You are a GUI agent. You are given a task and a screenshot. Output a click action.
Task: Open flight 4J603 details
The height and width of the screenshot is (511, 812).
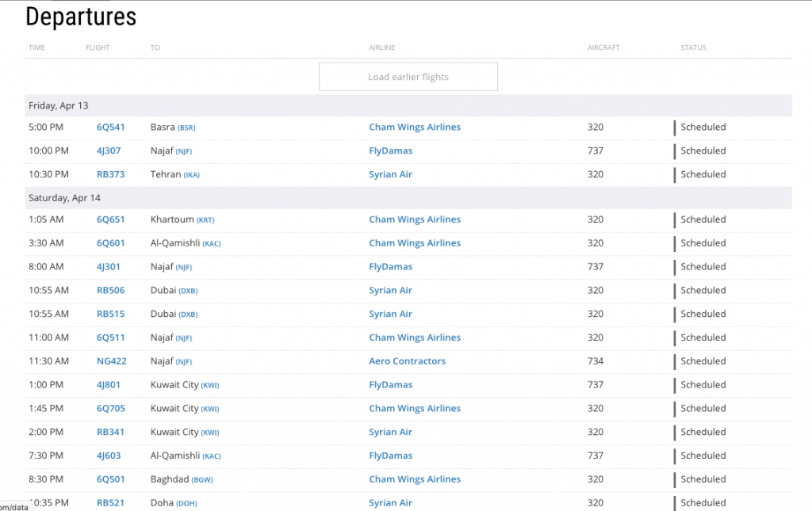(109, 456)
